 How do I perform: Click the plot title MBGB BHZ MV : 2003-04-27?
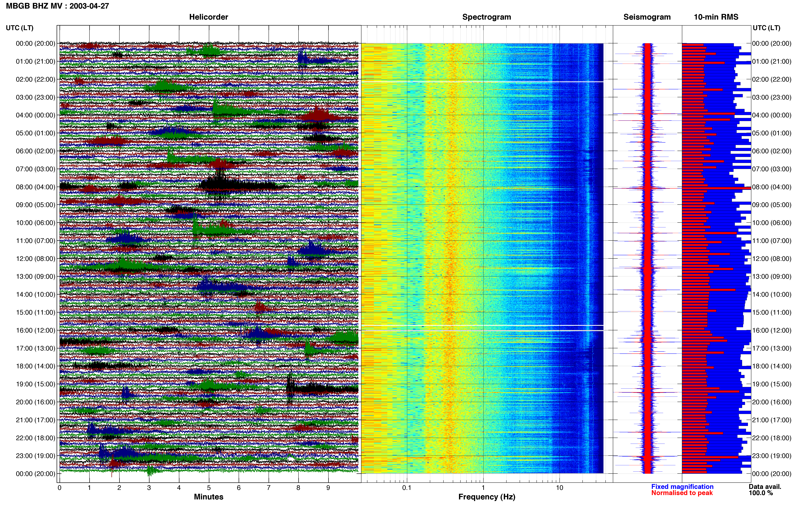pyautogui.click(x=57, y=6)
